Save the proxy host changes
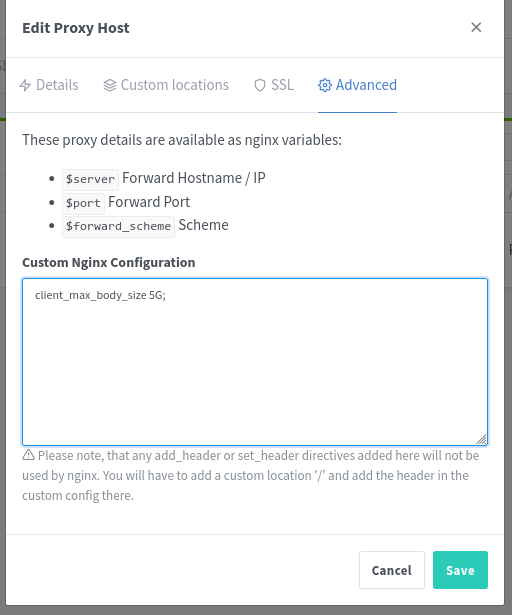512x615 pixels. click(460, 570)
